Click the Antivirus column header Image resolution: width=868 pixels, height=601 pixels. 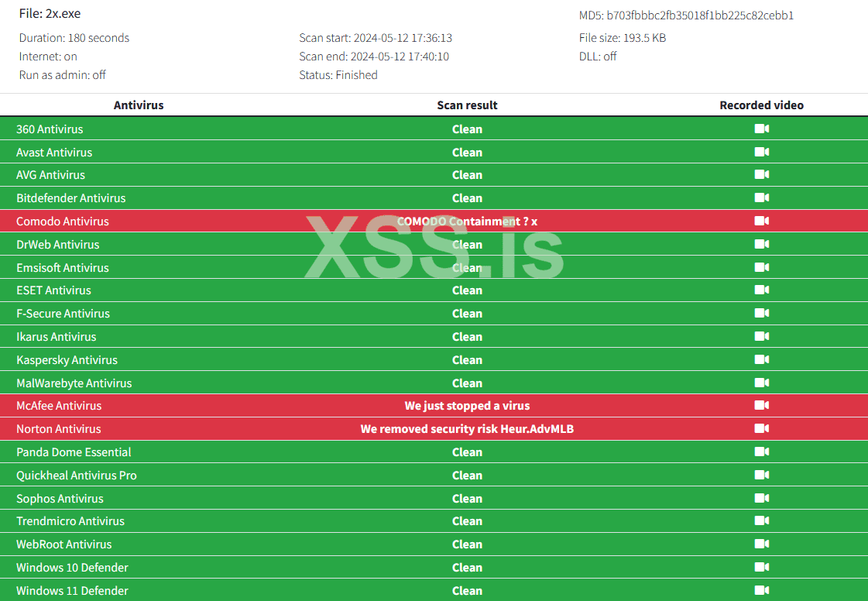point(139,105)
